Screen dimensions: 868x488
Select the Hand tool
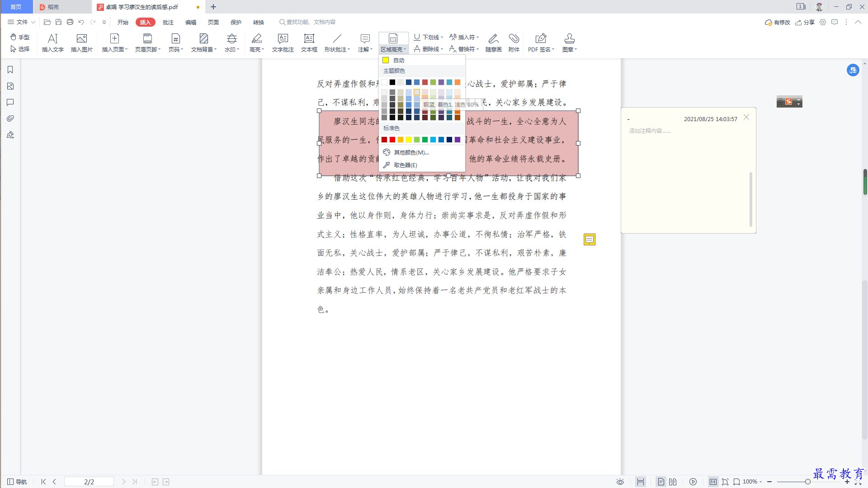pyautogui.click(x=20, y=37)
